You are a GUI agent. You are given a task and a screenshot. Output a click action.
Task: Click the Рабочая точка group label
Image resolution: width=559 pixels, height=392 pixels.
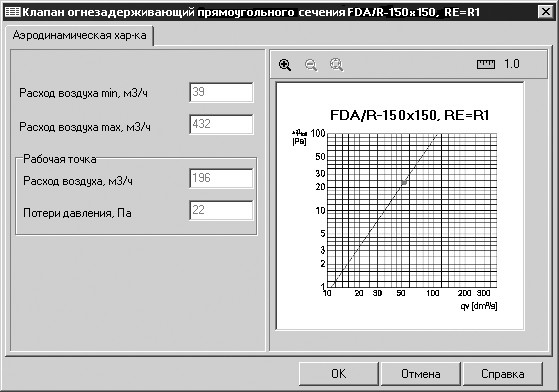[x=60, y=159]
